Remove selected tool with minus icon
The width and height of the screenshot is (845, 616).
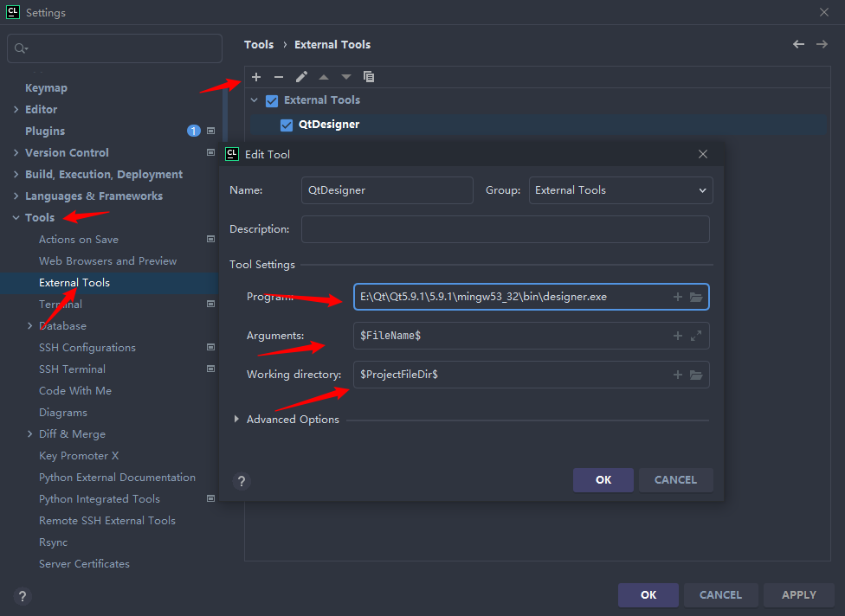pos(279,77)
